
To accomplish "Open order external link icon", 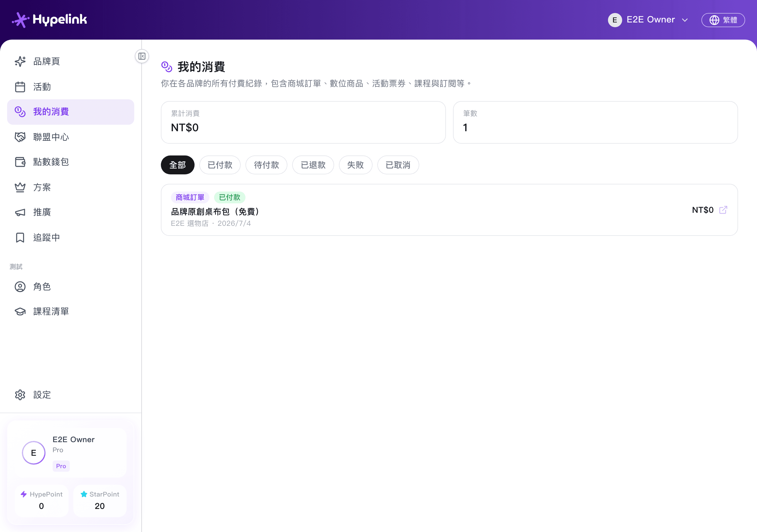I will 723,210.
